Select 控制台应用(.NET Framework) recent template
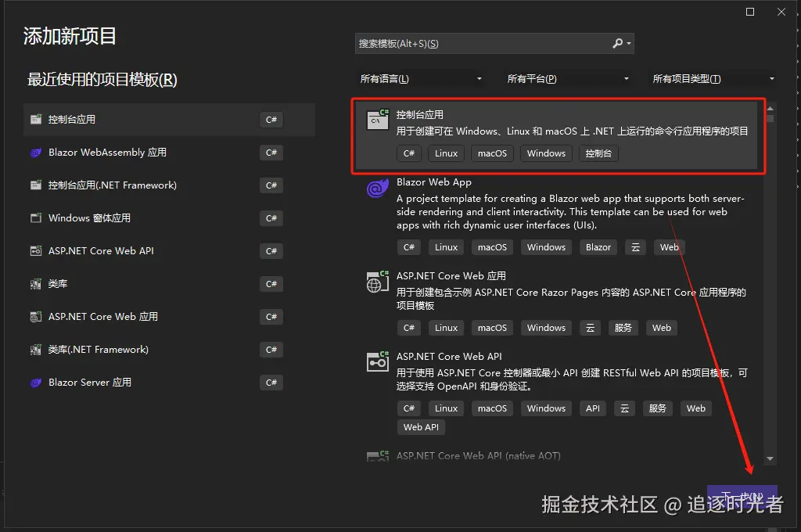 tap(169, 185)
